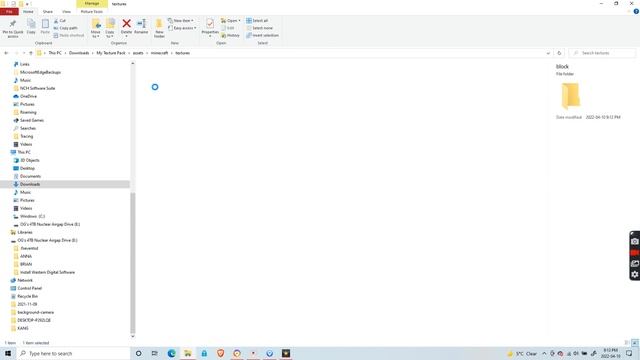Image resolution: width=640 pixels, height=360 pixels.
Task: Open Microsoft Edge from the taskbar
Action: [x=171, y=353]
